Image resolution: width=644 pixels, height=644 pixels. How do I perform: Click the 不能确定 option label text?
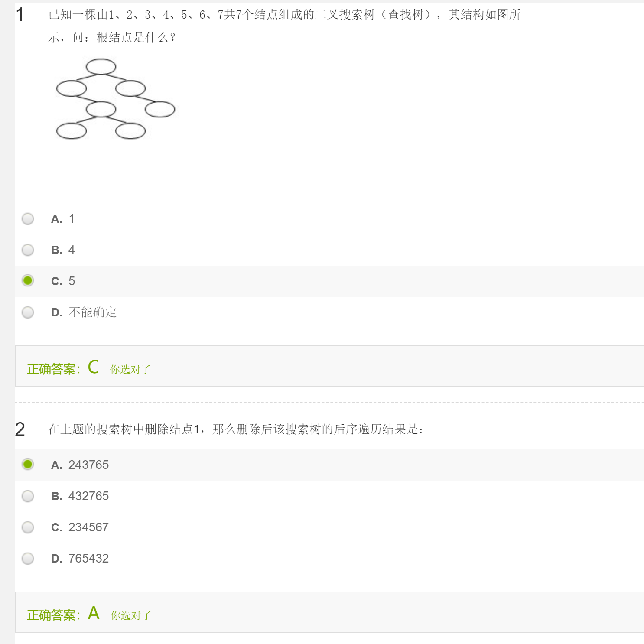(92, 312)
